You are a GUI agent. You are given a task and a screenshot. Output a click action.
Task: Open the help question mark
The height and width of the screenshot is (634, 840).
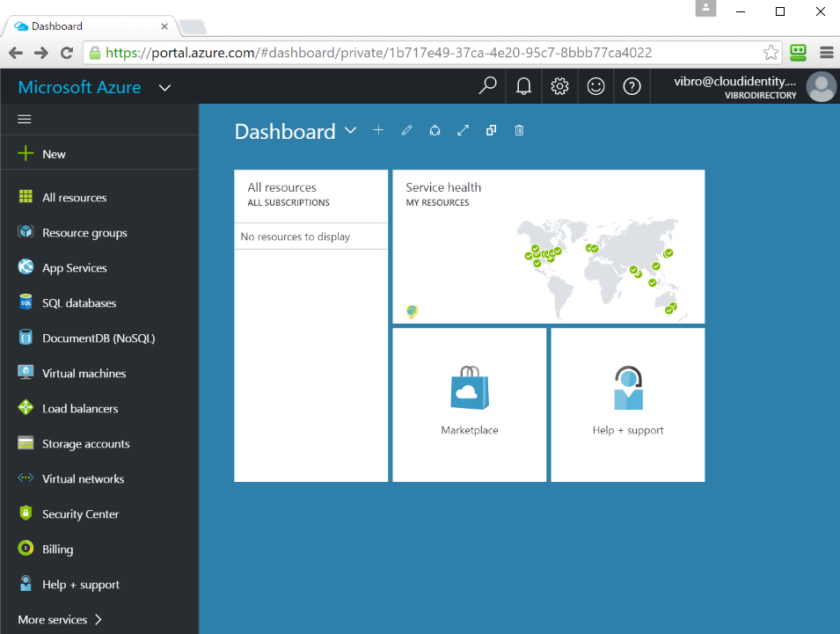point(632,85)
